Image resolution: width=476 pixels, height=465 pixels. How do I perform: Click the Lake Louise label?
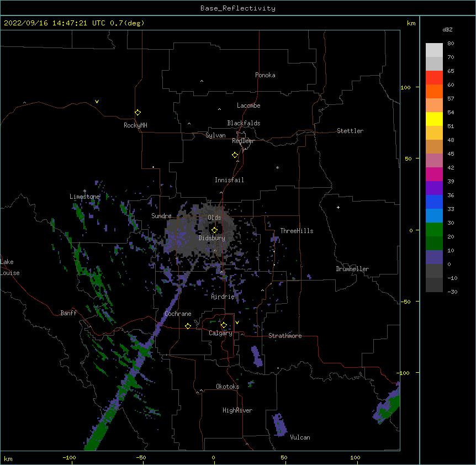pyautogui.click(x=10, y=267)
